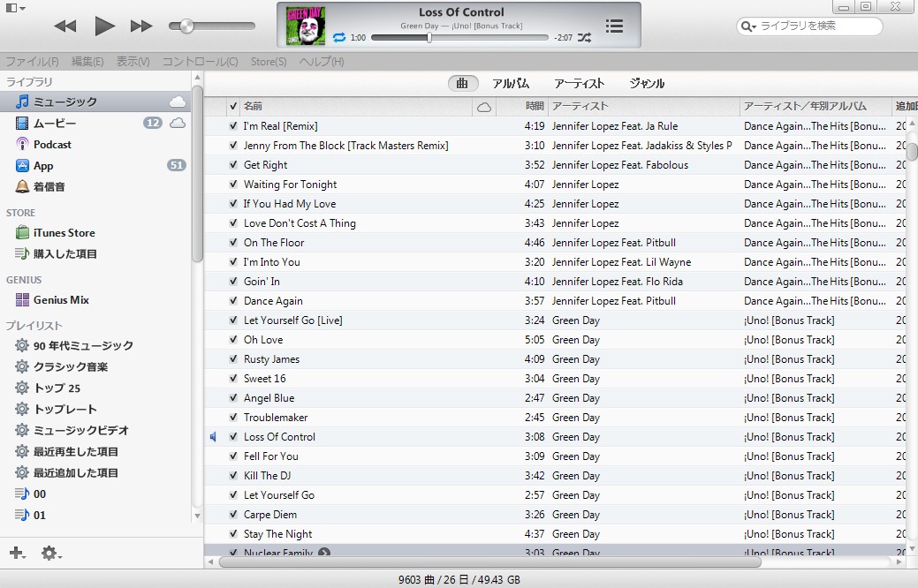Uncheck the song Oh Love
The image size is (918, 588).
233,339
